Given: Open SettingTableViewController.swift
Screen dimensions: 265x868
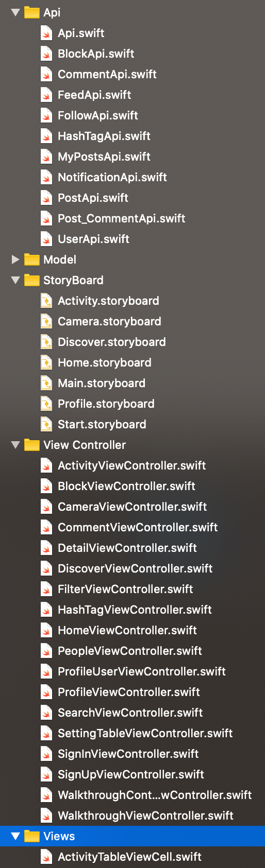Looking at the screenshot, I should point(145,733).
